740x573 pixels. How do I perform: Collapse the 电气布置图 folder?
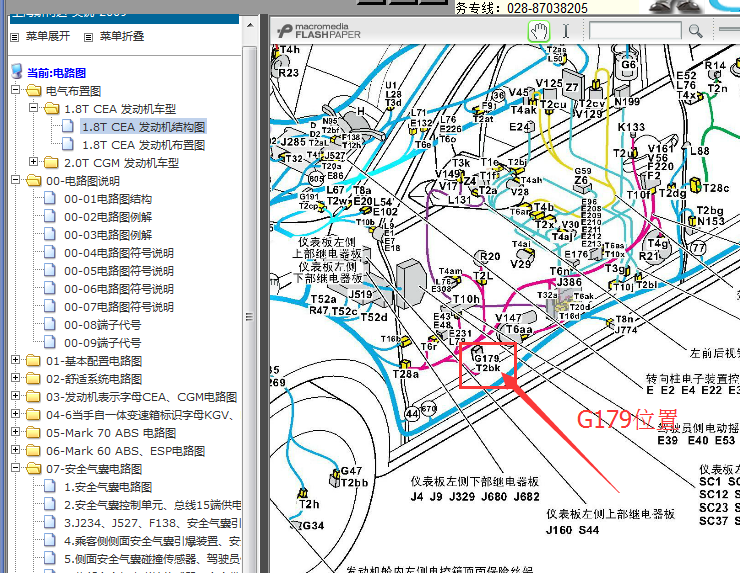15,90
